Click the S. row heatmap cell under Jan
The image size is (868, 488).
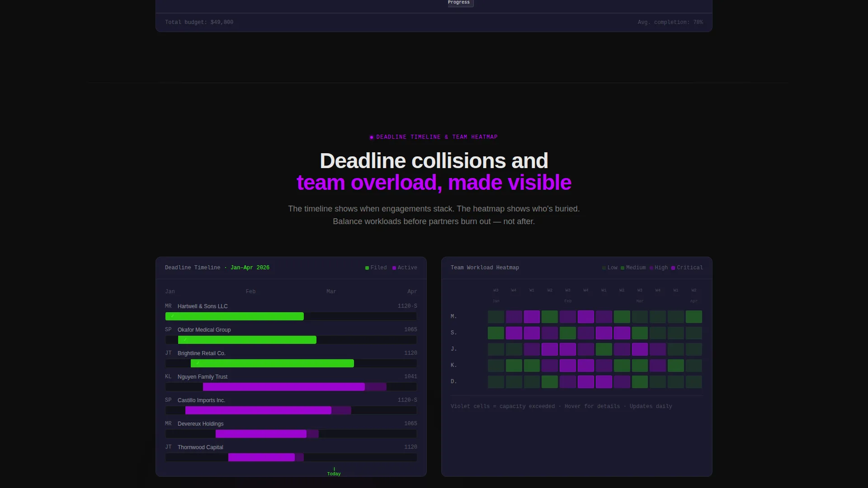pyautogui.click(x=496, y=333)
